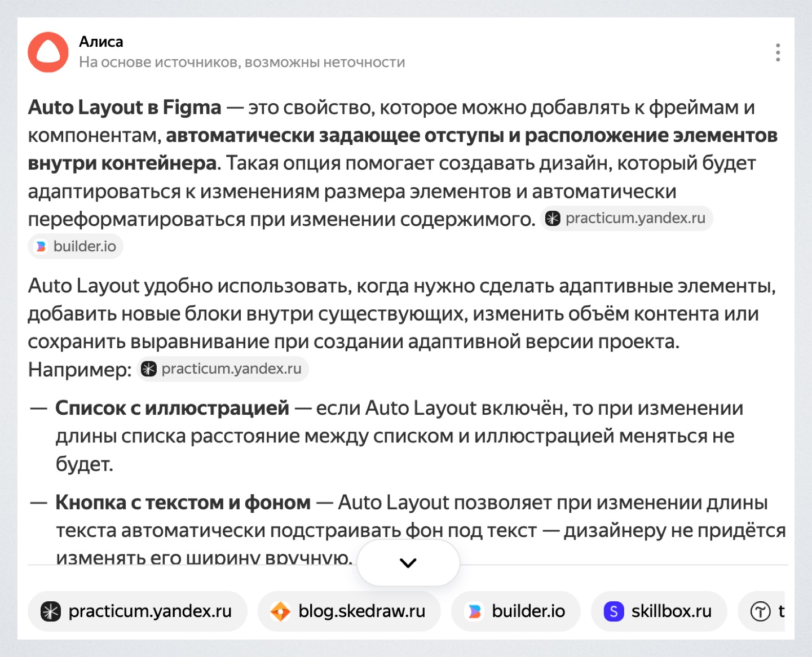
Task: Click the orange blog.skedraw.ru diamond icon
Action: [280, 611]
